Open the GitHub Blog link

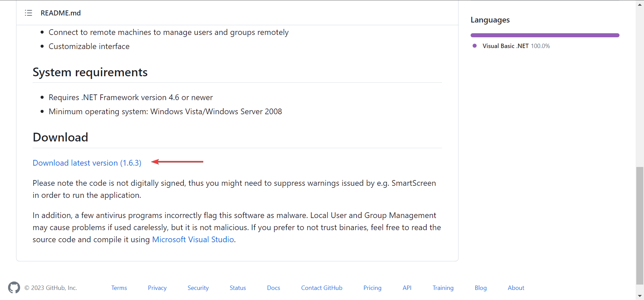point(481,288)
